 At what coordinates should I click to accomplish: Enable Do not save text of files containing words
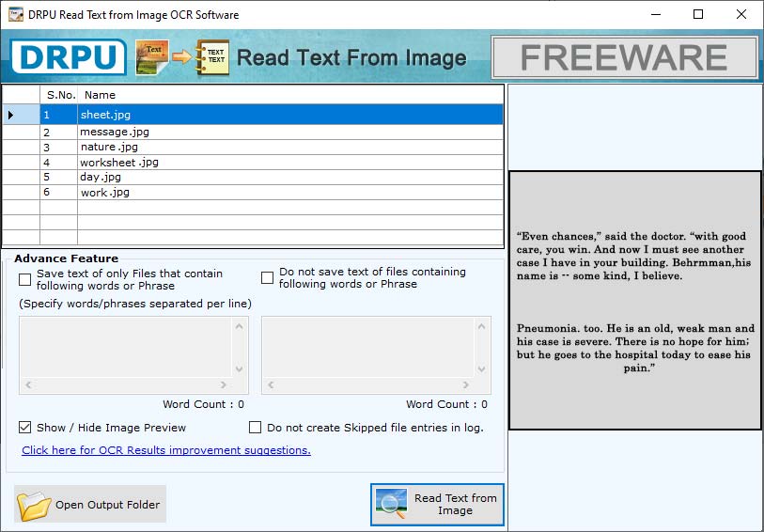(x=267, y=277)
